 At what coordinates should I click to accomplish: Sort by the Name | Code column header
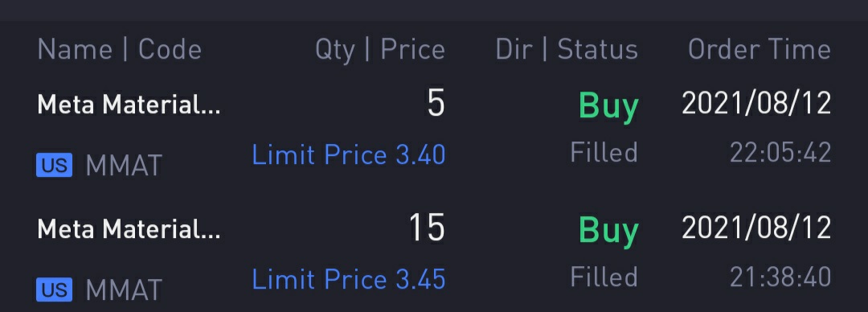click(x=120, y=50)
